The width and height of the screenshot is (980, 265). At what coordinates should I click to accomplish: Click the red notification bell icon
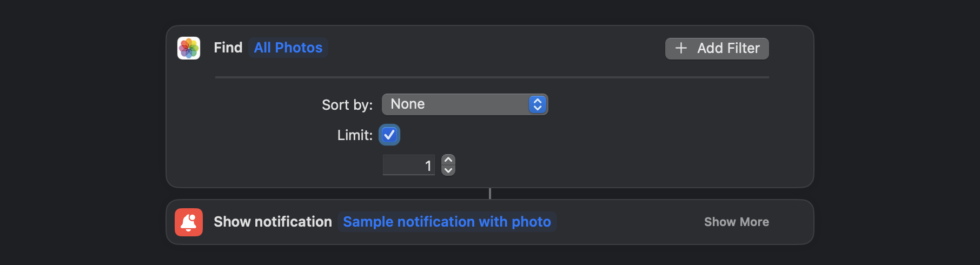tap(189, 222)
